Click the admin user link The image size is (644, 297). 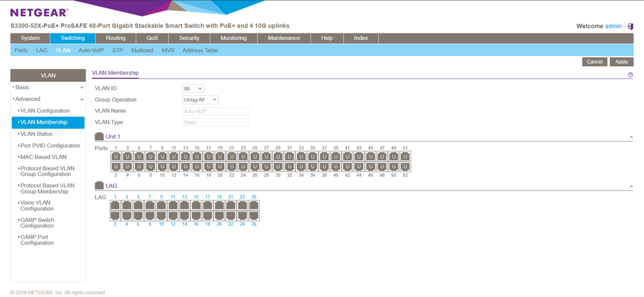613,26
